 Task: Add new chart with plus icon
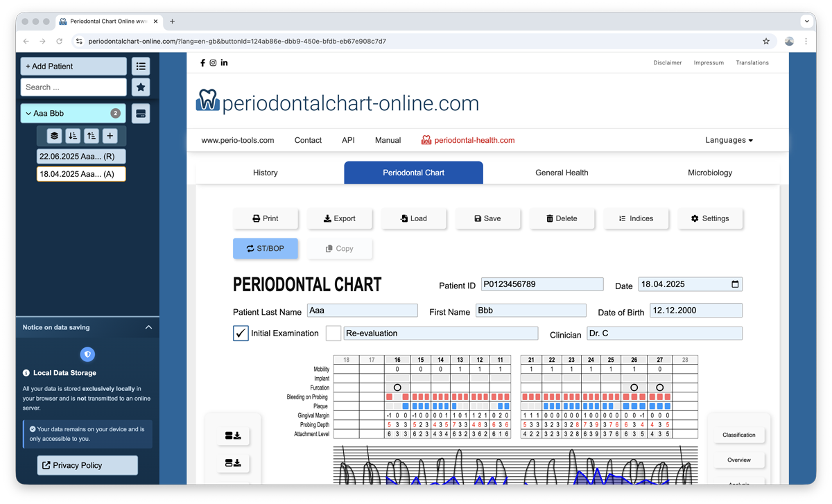[x=110, y=136]
